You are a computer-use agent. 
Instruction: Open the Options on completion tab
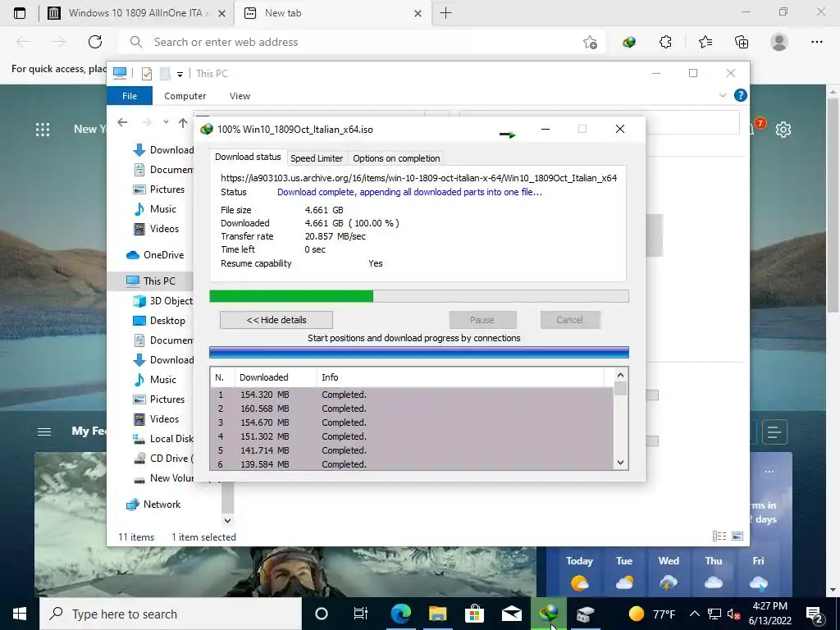(396, 158)
